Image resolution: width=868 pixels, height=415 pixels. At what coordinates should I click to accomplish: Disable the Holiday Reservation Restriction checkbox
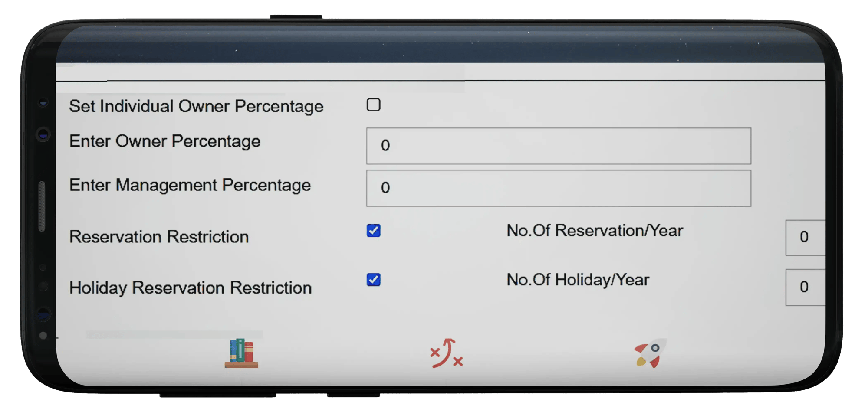[373, 280]
